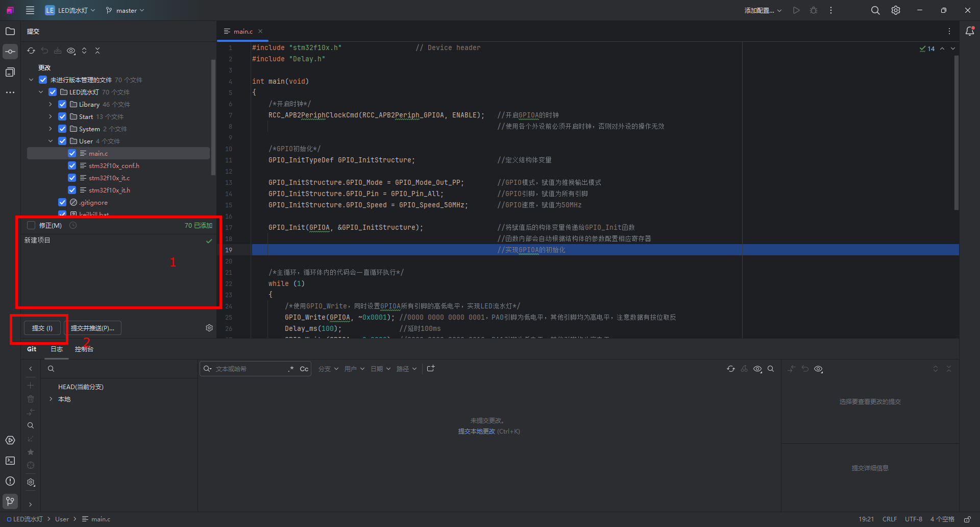Viewport: 980px width, 527px height.
Task: Click the Search Everywhere magnifier
Action: (875, 10)
